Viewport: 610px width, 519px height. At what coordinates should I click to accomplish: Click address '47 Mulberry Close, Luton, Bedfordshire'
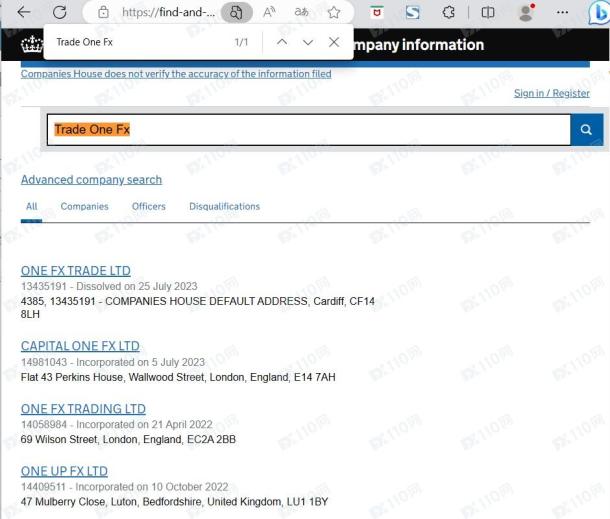111,502
